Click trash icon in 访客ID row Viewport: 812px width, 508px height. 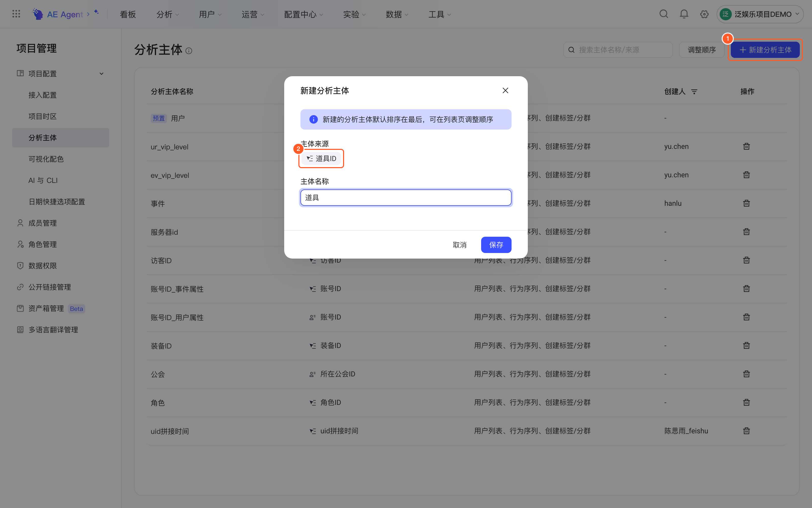746,260
